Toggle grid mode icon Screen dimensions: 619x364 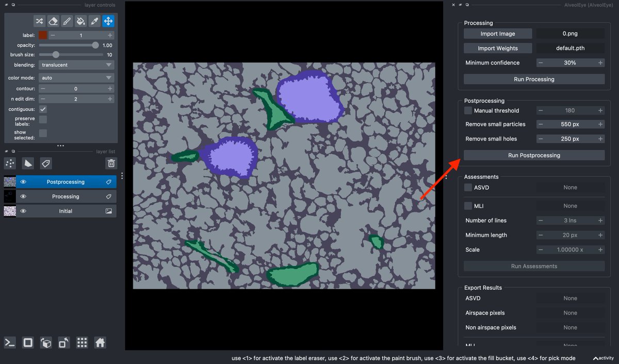[82, 342]
